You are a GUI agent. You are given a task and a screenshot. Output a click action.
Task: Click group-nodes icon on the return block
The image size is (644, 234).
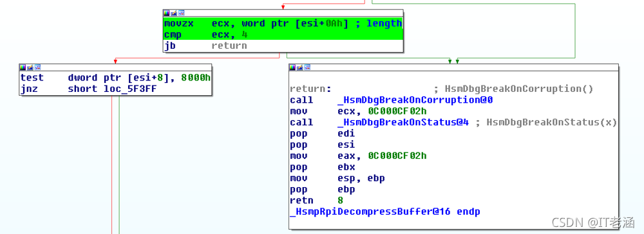pos(307,67)
